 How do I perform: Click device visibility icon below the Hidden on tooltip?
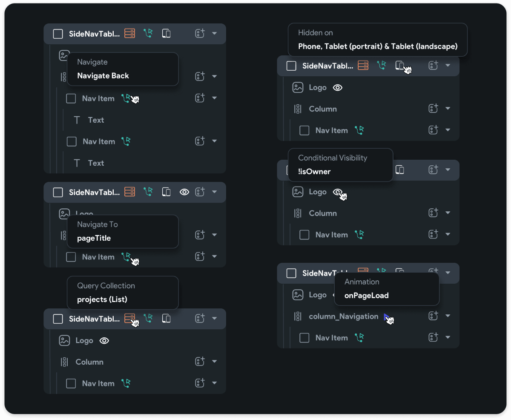(400, 66)
